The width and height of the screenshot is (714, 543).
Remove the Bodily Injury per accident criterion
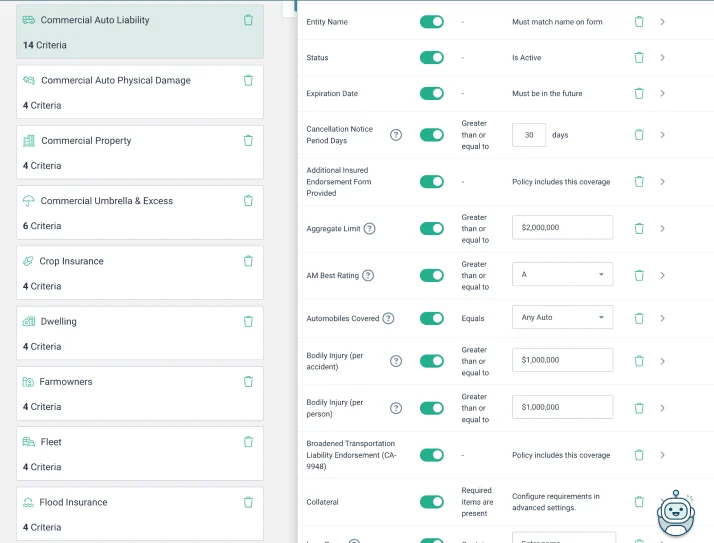pos(639,361)
